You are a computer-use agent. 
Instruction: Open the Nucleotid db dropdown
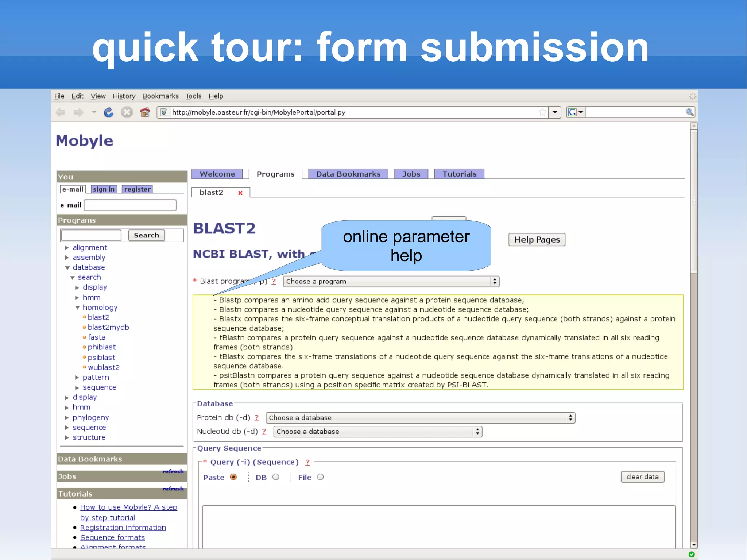[378, 432]
